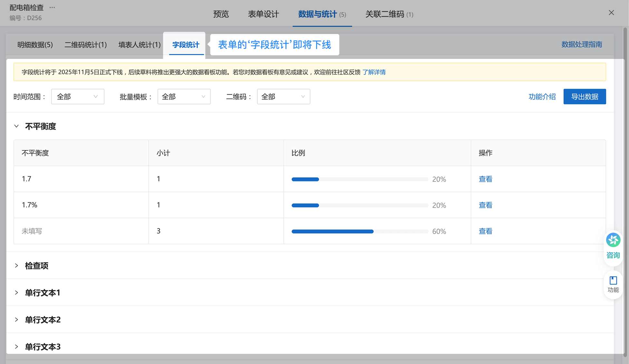The width and height of the screenshot is (629, 364).
Task: Click the 功能 feature panel icon
Action: (613, 284)
